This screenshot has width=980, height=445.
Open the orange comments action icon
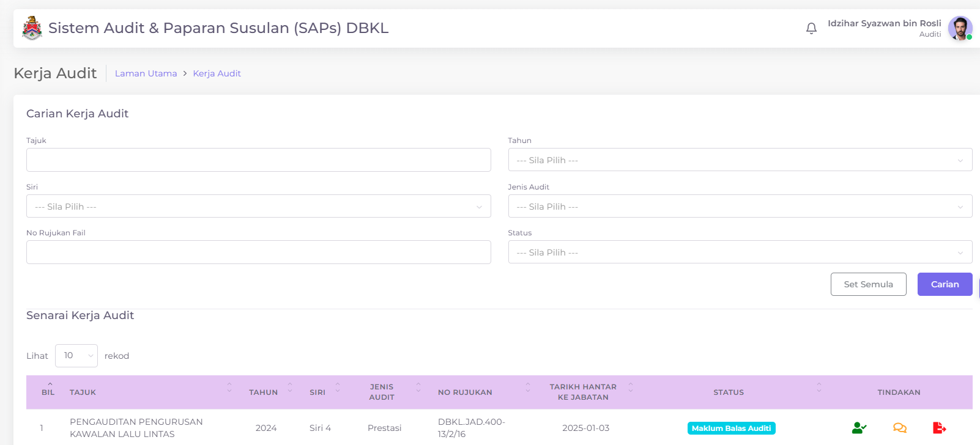[x=899, y=428]
